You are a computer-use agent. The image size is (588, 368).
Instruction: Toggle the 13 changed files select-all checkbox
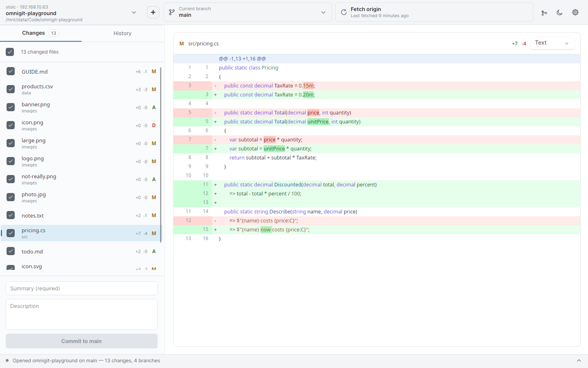(10, 52)
